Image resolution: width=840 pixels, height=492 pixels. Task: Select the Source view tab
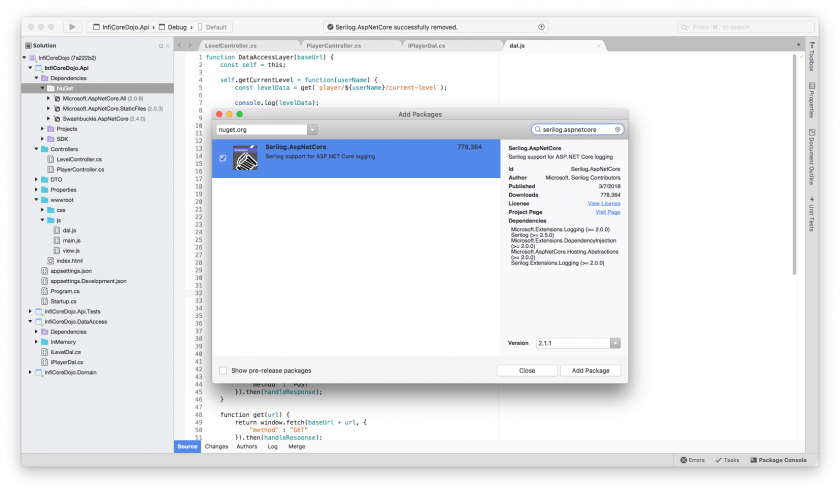click(187, 446)
